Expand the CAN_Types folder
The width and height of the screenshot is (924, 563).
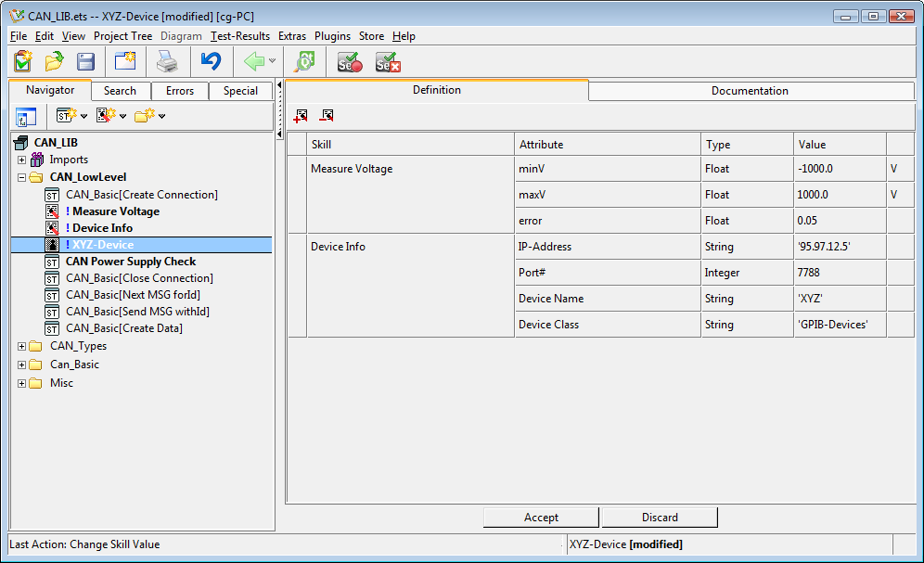pos(21,346)
